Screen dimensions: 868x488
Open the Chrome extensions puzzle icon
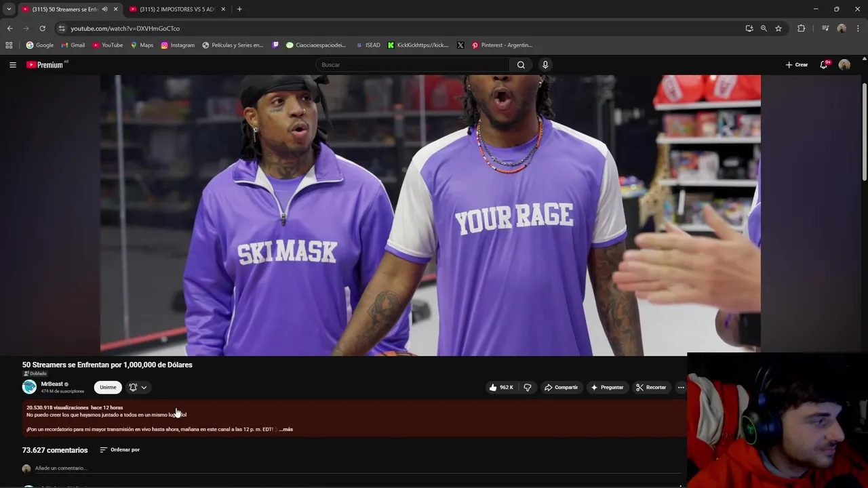802,28
